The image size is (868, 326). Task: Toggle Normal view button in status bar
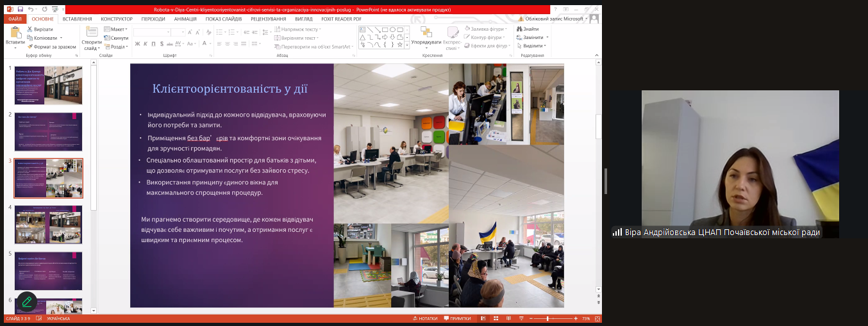click(484, 318)
